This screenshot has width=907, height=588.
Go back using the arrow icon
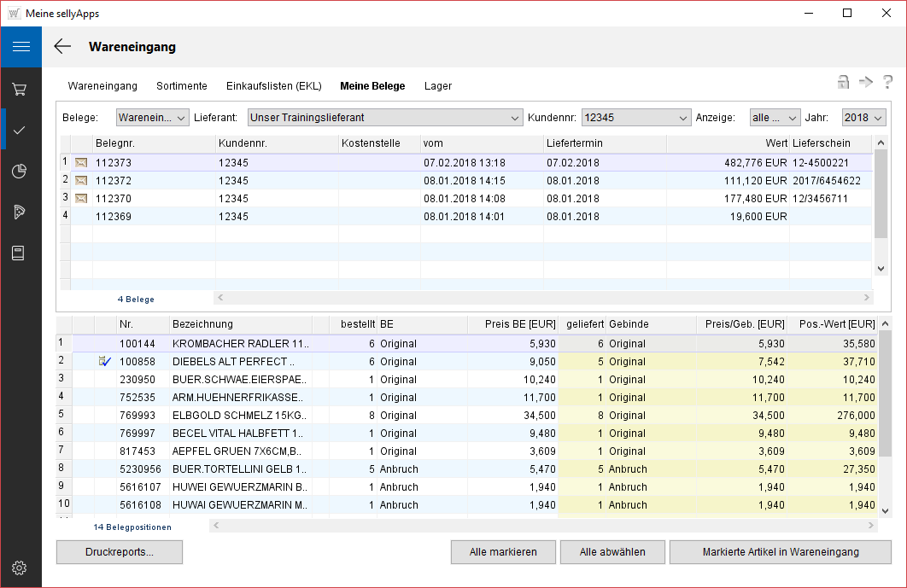coord(62,47)
